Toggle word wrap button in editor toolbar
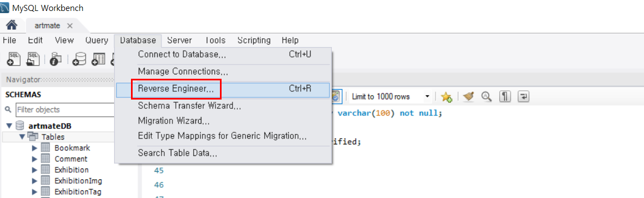The height and width of the screenshot is (198, 644). pyautogui.click(x=524, y=96)
